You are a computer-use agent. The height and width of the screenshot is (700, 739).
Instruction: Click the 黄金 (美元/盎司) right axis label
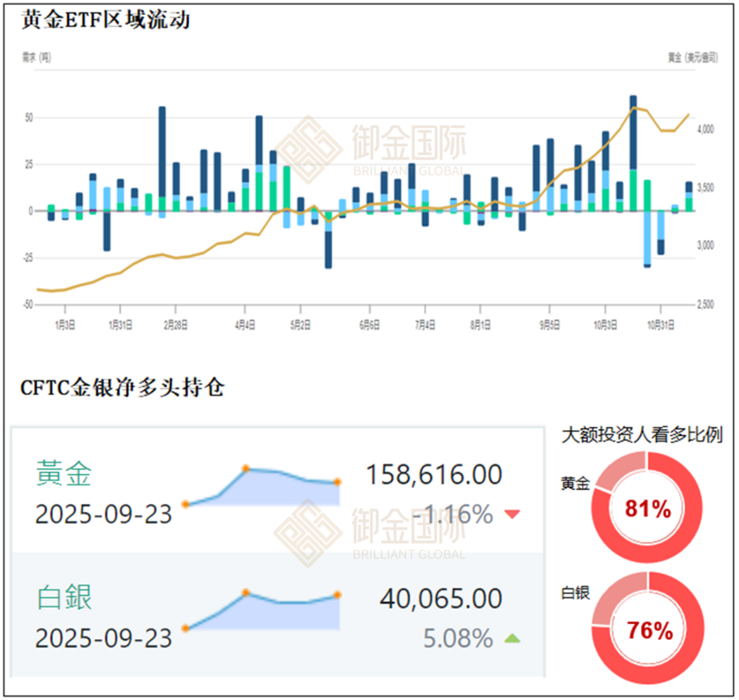(692, 57)
